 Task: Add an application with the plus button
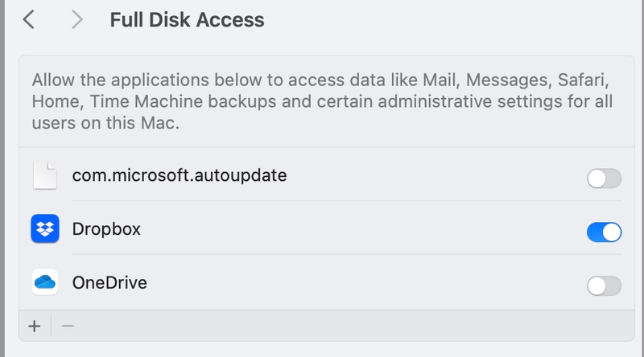34,326
